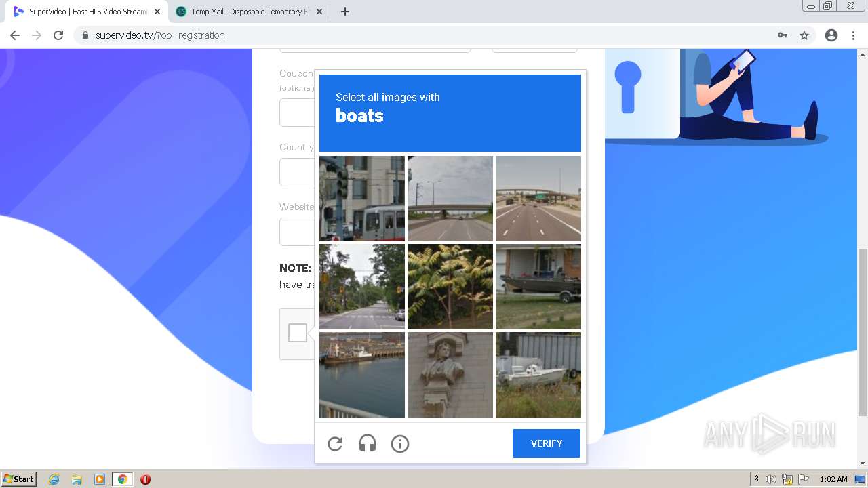Reload the captcha challenge with the refresh icon
Screen dimensions: 868x488
tap(335, 444)
